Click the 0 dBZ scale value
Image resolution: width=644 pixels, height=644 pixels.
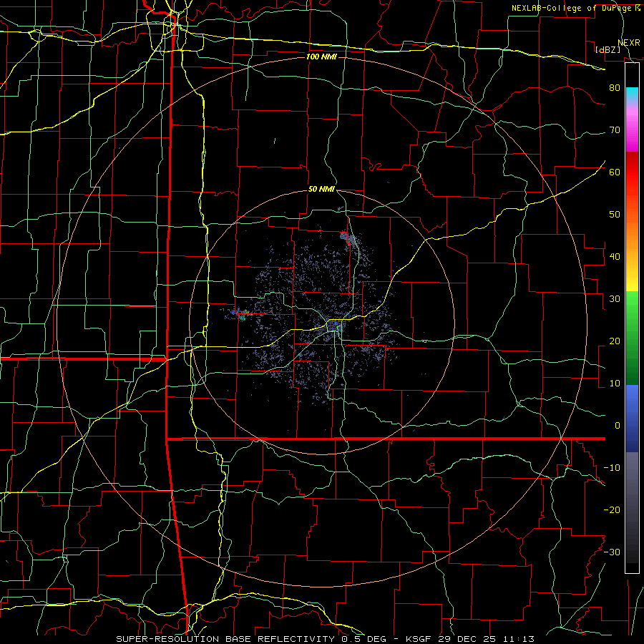[618, 426]
